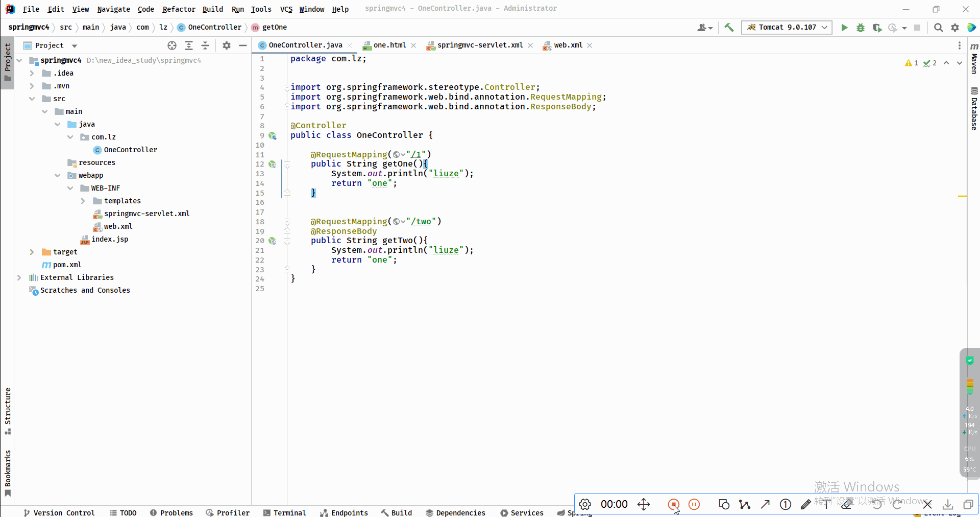The height and width of the screenshot is (517, 980).
Task: Click the gutter mapping icon on line 12
Action: coord(273,165)
